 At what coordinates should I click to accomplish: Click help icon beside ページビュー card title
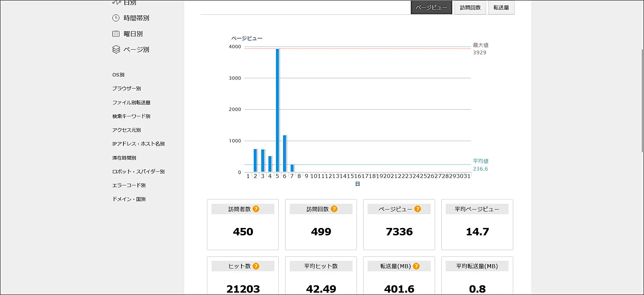pyautogui.click(x=418, y=209)
